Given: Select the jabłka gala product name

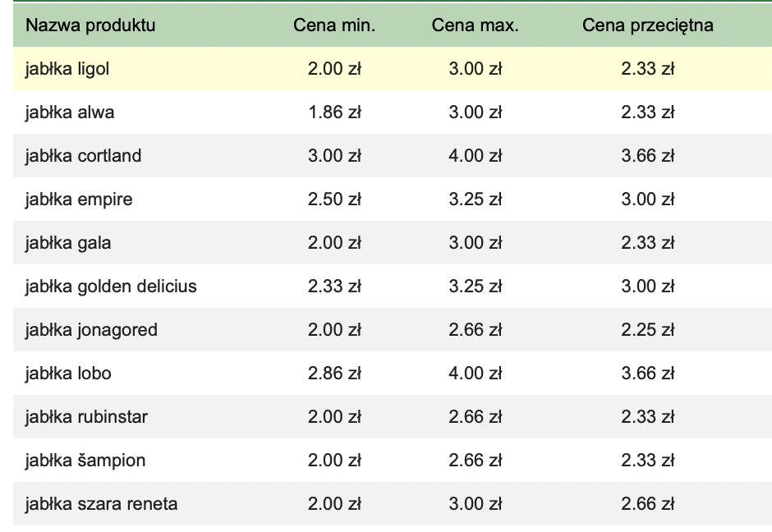Looking at the screenshot, I should tap(68, 243).
